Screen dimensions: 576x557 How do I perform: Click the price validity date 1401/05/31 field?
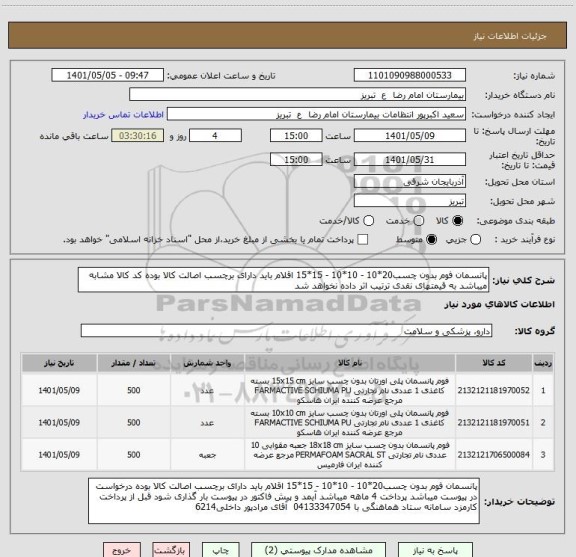click(x=410, y=159)
